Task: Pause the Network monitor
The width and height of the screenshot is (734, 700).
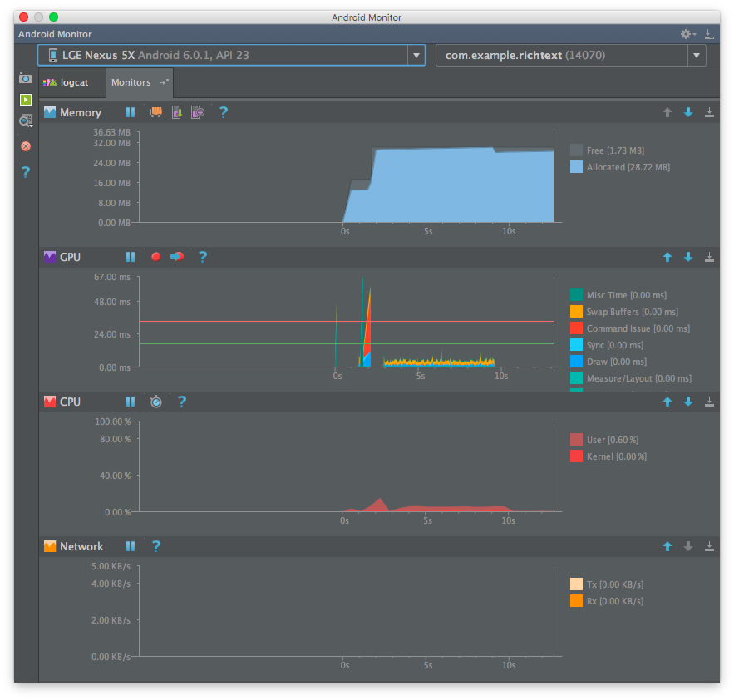Action: [131, 546]
